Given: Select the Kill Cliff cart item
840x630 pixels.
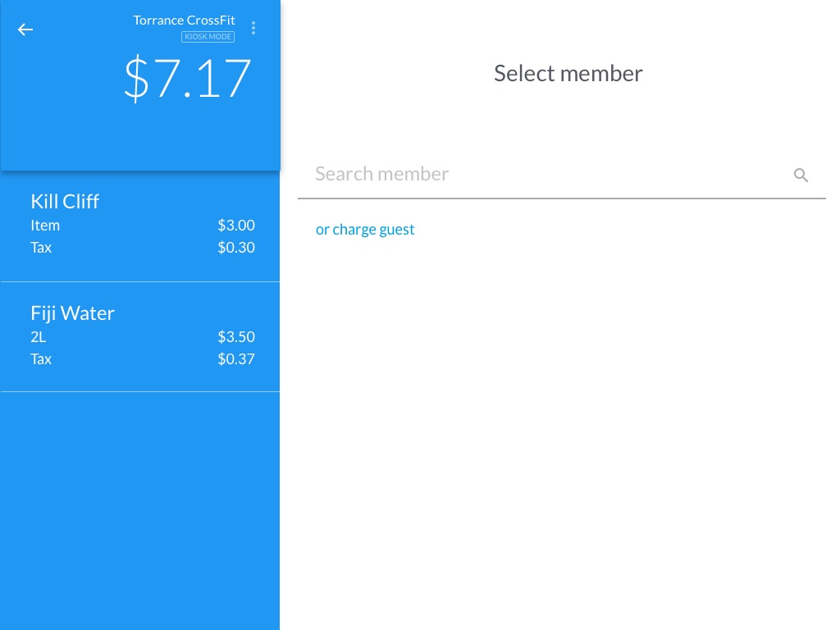Looking at the screenshot, I should [x=65, y=202].
